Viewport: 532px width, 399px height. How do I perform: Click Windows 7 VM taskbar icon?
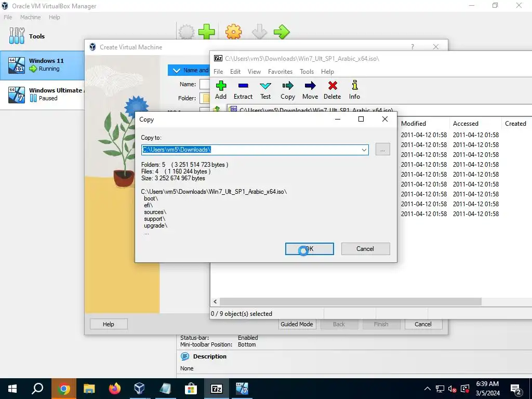[242, 389]
